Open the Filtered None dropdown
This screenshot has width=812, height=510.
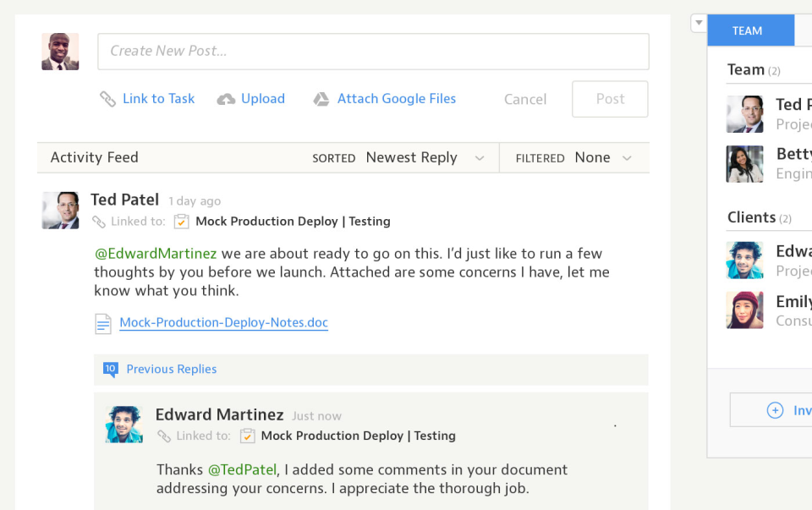(x=602, y=158)
